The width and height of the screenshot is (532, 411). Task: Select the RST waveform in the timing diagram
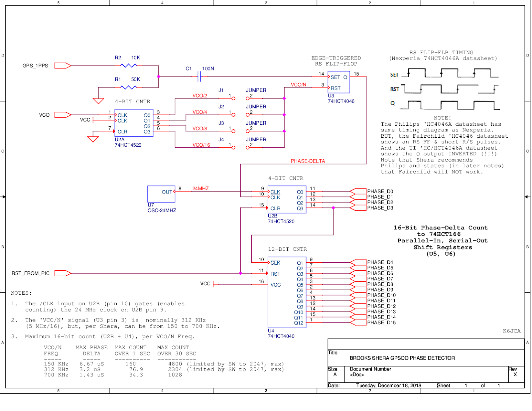pyautogui.click(x=450, y=89)
